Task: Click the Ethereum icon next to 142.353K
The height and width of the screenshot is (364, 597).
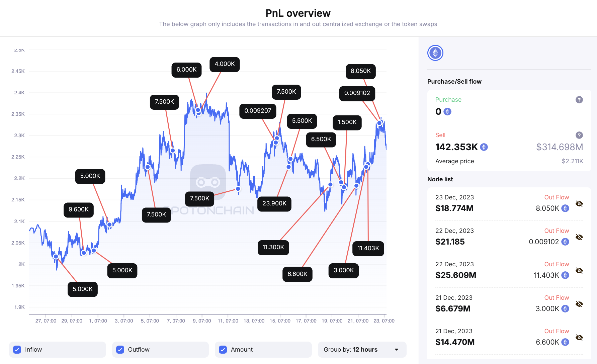Action: click(484, 147)
